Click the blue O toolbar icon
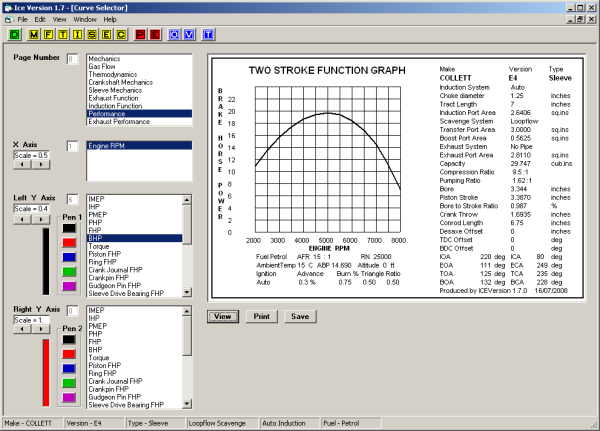Viewport: 600px width, 431px height. 176,35
